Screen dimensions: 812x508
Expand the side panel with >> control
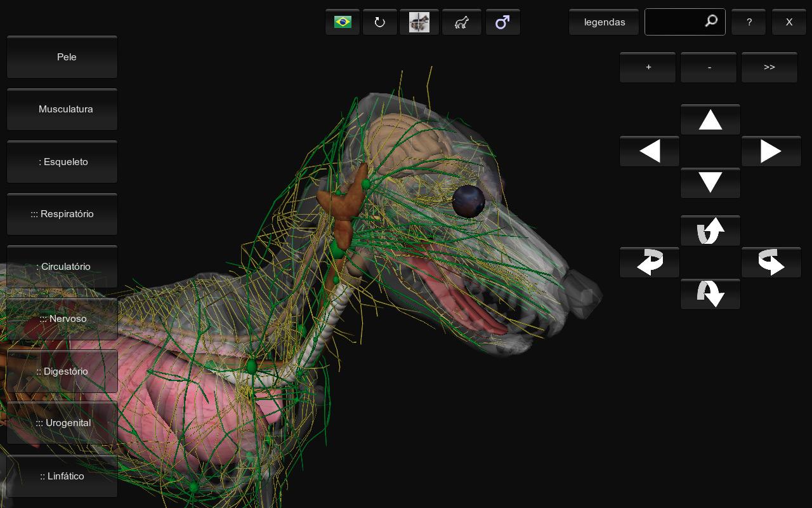(769, 67)
